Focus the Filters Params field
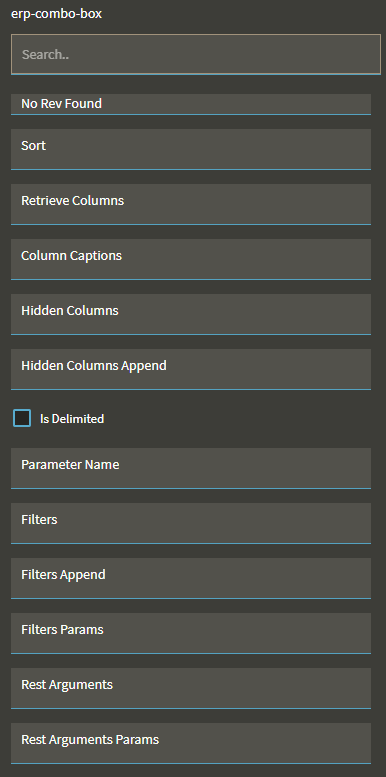The image size is (386, 777). point(191,634)
